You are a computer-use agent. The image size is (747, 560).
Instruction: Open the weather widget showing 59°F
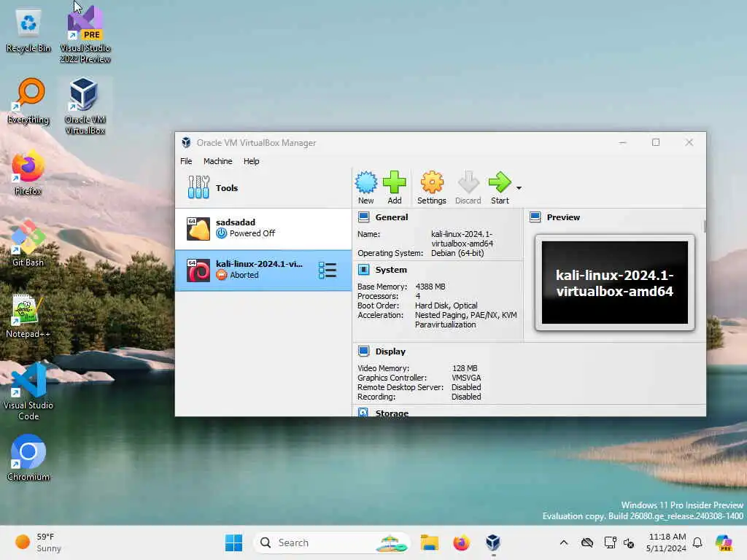pos(38,542)
